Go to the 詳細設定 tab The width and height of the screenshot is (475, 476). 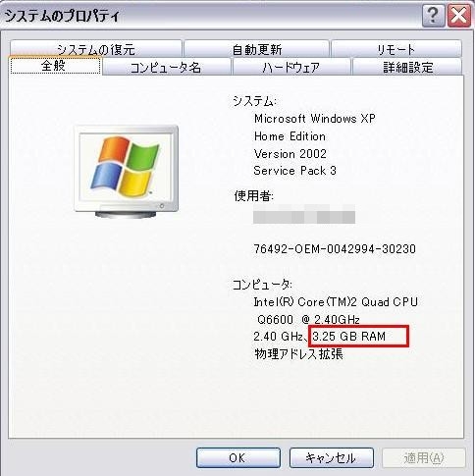click(x=407, y=67)
